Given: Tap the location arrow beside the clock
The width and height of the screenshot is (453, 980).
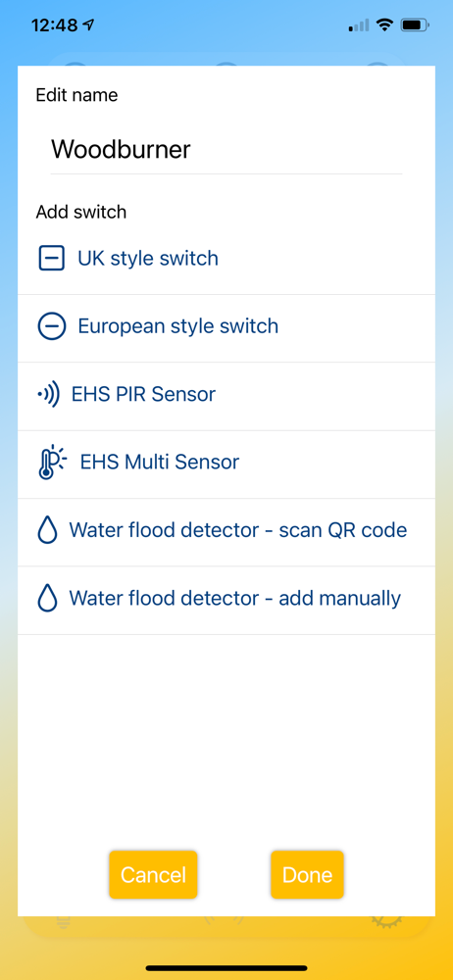Looking at the screenshot, I should pyautogui.click(x=89, y=25).
